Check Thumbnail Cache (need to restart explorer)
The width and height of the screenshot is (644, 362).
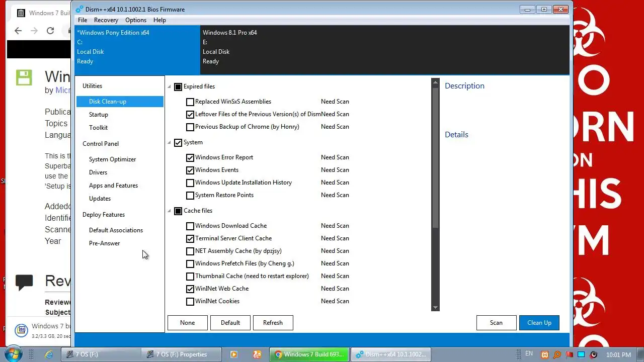coord(190,276)
